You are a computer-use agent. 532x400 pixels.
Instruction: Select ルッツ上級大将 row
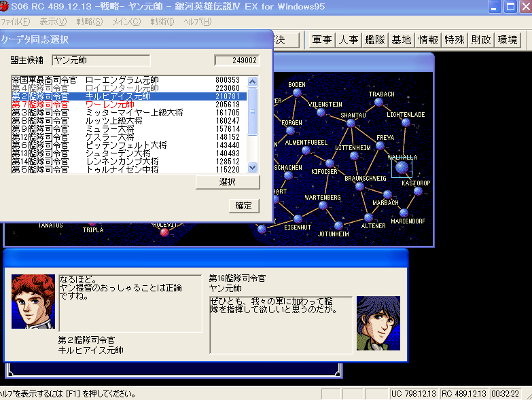tap(129, 121)
